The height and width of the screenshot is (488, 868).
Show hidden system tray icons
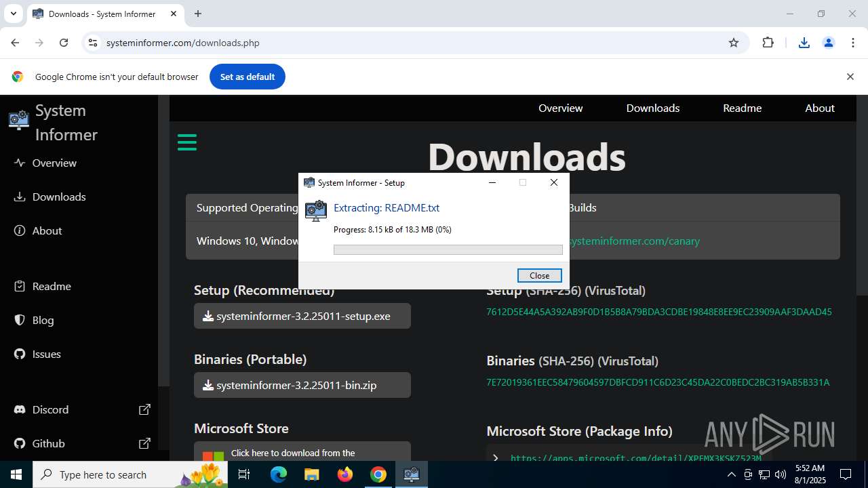(731, 474)
